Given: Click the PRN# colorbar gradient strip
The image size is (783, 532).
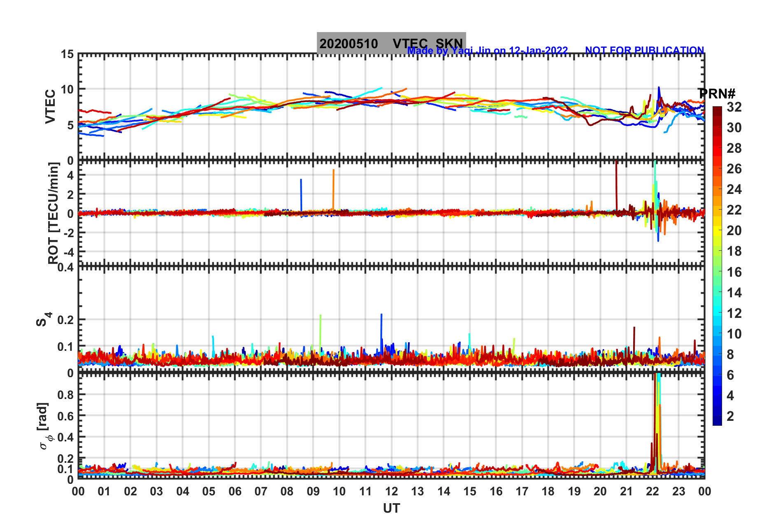Looking at the screenshot, I should click(717, 266).
